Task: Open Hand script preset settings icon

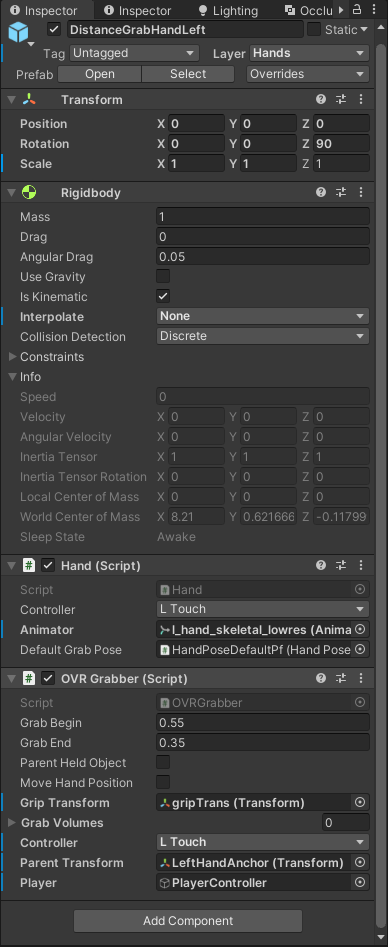Action: tap(341, 565)
